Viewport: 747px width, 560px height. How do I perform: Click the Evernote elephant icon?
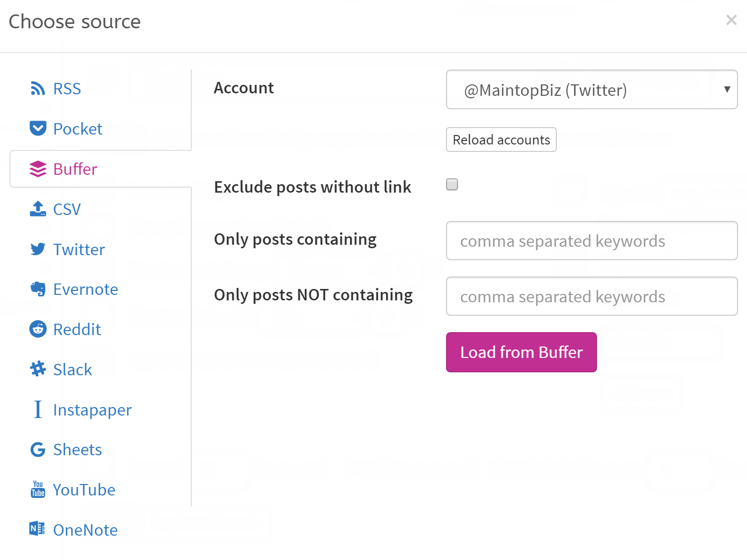38,289
